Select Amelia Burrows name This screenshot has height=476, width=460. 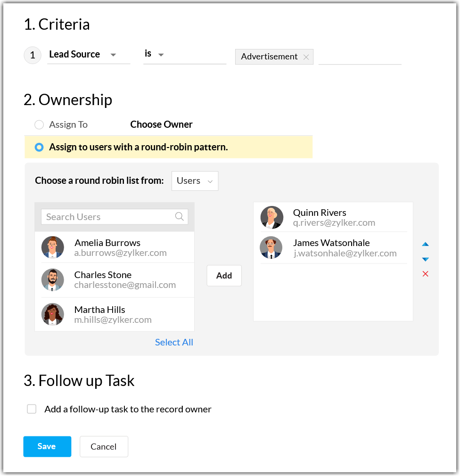[x=107, y=243]
